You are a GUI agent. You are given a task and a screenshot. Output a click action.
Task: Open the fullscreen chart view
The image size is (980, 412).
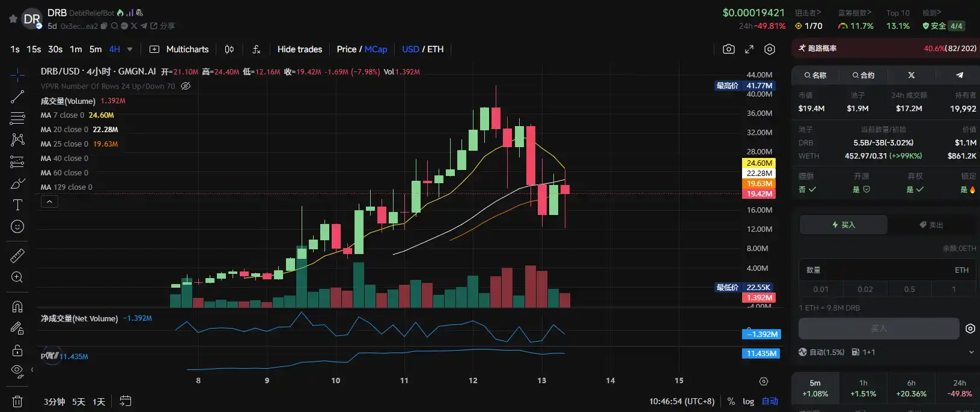pyautogui.click(x=749, y=49)
